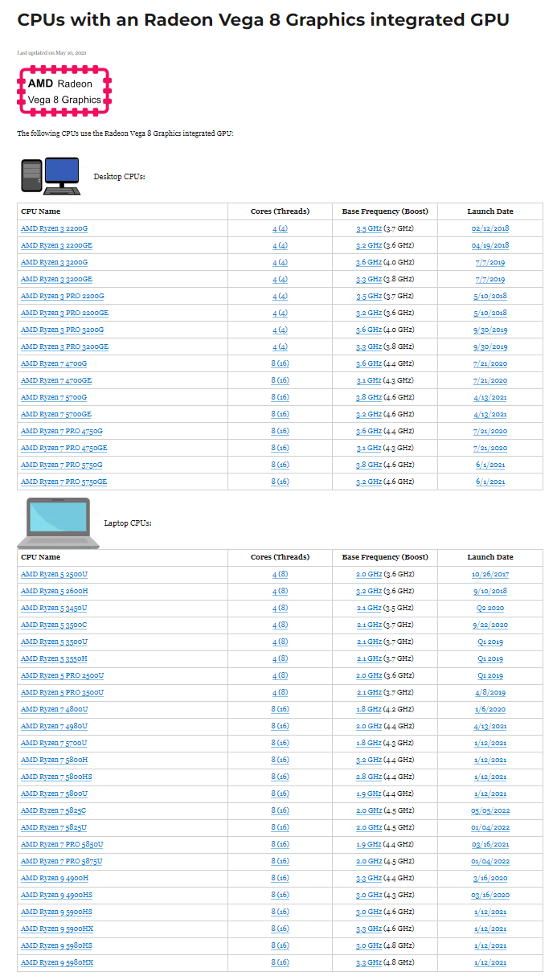This screenshot has width=553, height=980.
Task: Open the AMD Ryzen 5 3500C link
Action: pos(54,625)
